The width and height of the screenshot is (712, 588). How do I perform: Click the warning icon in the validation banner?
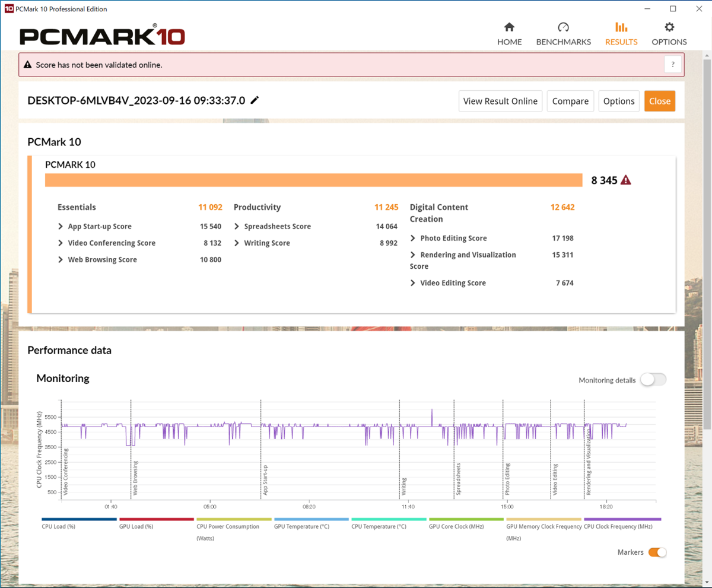click(x=28, y=65)
